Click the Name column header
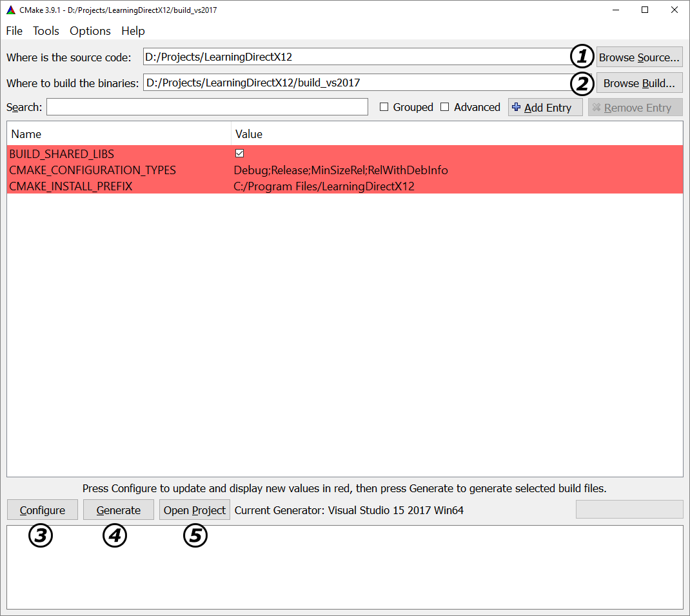Screen dimensions: 690x616 tap(119, 134)
